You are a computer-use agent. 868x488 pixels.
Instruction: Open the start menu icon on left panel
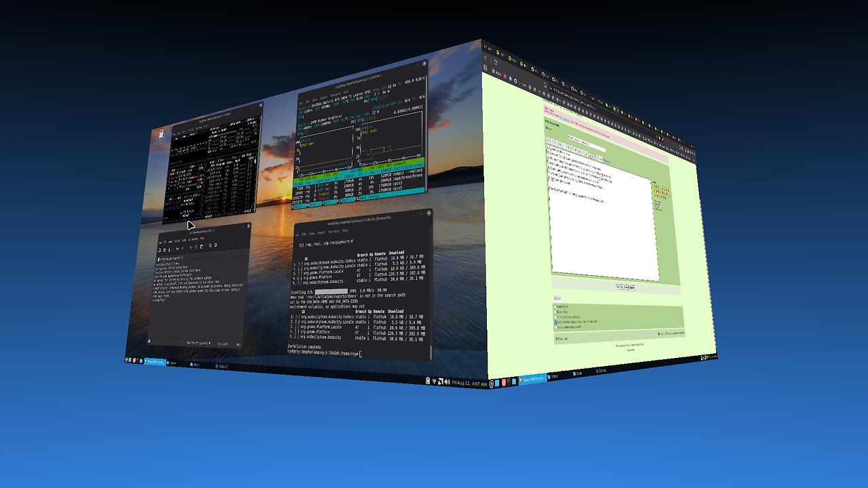[126, 360]
